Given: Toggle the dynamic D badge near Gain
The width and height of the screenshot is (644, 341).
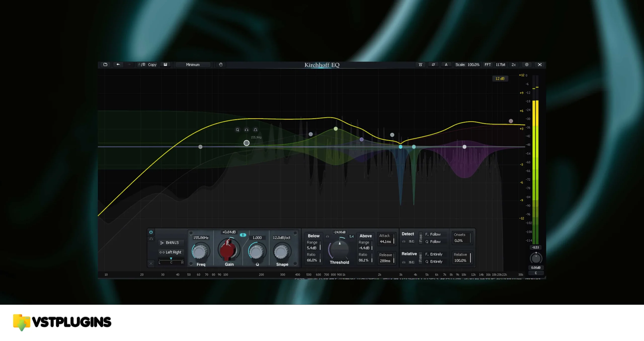Looking at the screenshot, I should click(x=243, y=235).
